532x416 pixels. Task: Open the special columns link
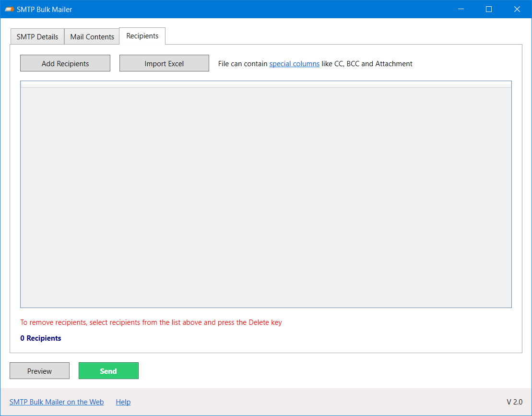(x=295, y=64)
